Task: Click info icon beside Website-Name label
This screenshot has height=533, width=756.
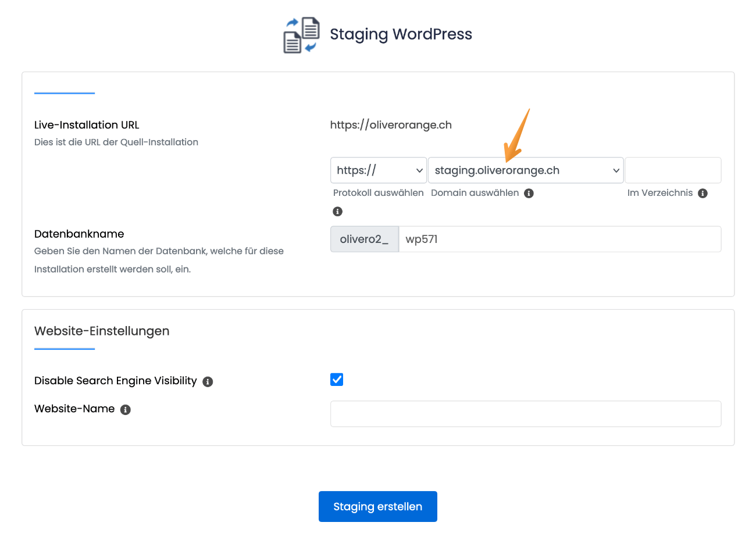Action: click(125, 410)
